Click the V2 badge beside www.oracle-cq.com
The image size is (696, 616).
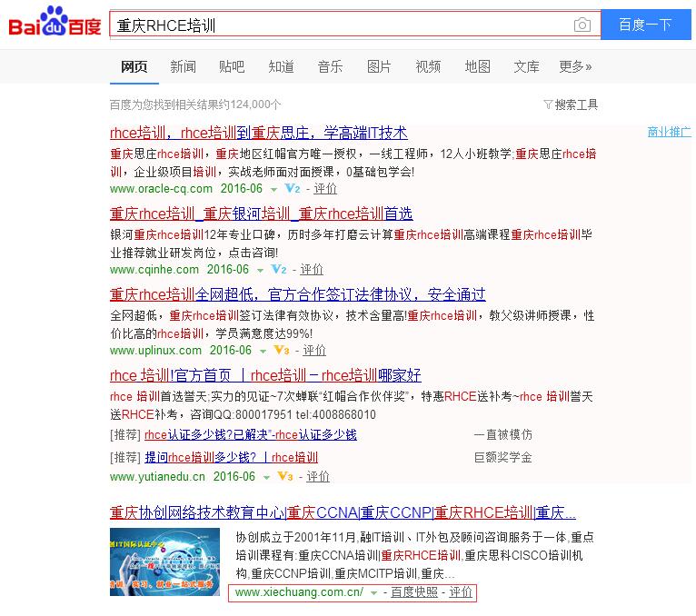(x=293, y=189)
